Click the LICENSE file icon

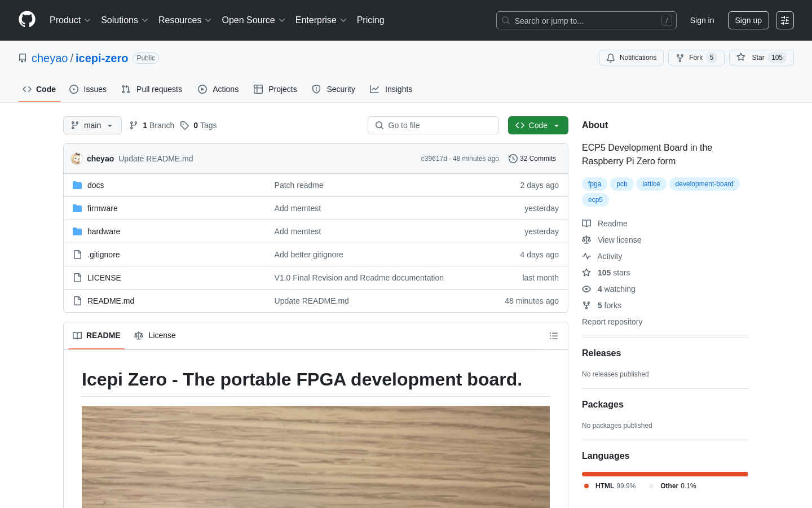pyautogui.click(x=77, y=278)
